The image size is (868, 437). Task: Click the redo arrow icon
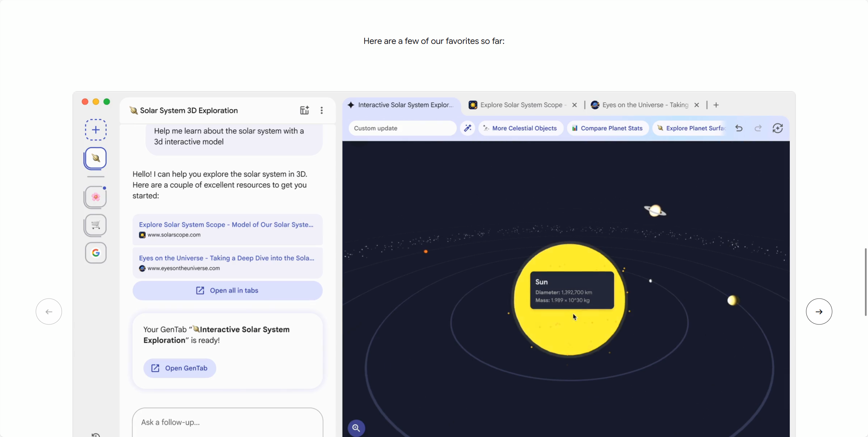pyautogui.click(x=758, y=128)
